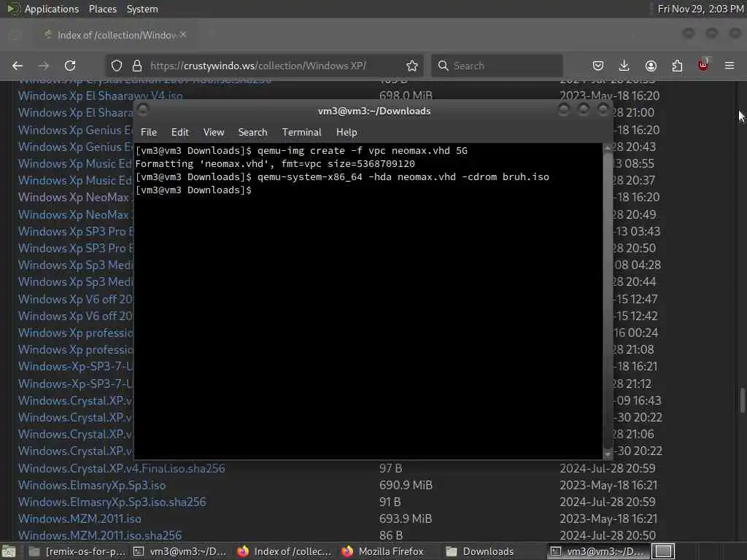Click the first Windows Xp NeoMax link

tap(76, 197)
